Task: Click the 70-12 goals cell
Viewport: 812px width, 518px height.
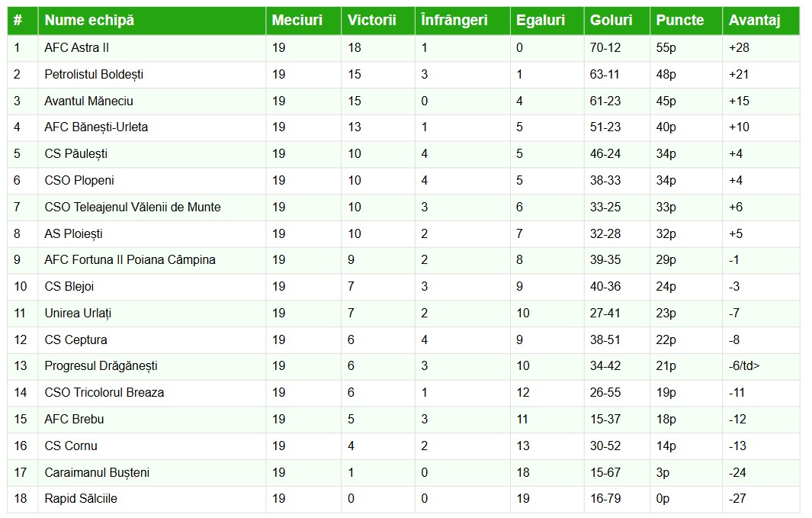Action: coord(605,48)
